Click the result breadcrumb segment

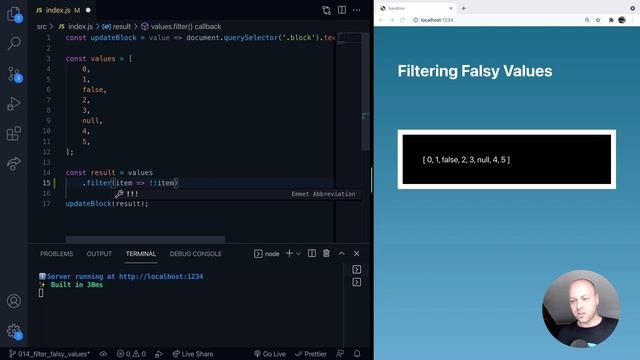click(x=117, y=27)
